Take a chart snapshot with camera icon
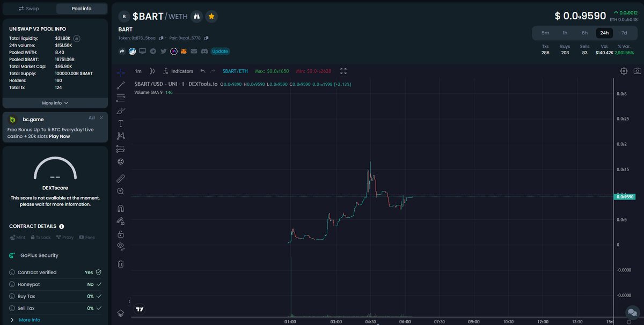This screenshot has width=644, height=325. click(x=637, y=71)
